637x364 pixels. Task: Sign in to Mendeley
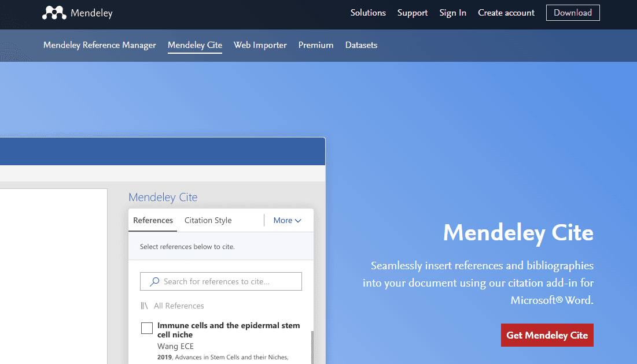pos(452,13)
